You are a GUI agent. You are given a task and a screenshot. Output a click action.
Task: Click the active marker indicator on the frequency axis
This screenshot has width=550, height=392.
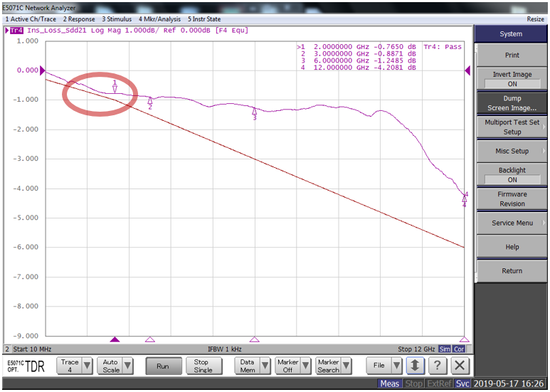click(x=115, y=340)
